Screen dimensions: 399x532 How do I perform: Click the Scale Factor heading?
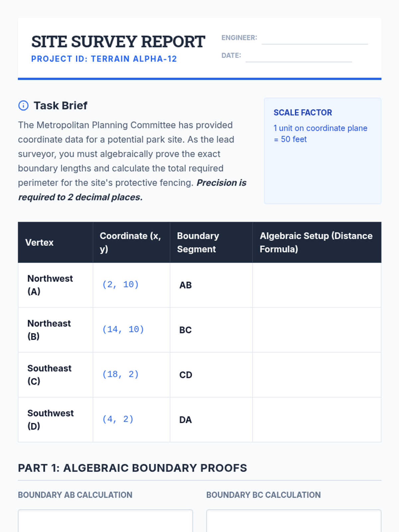(303, 113)
